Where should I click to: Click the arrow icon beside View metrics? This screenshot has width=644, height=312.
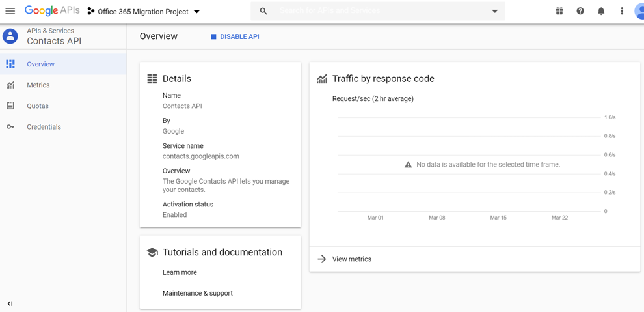point(321,259)
